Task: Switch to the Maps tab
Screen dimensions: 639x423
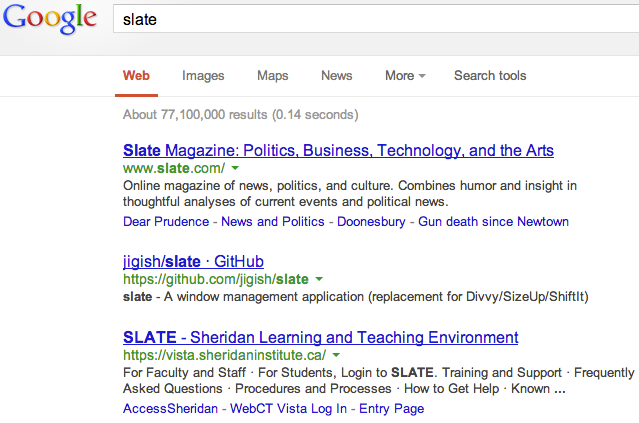Action: coord(272,76)
